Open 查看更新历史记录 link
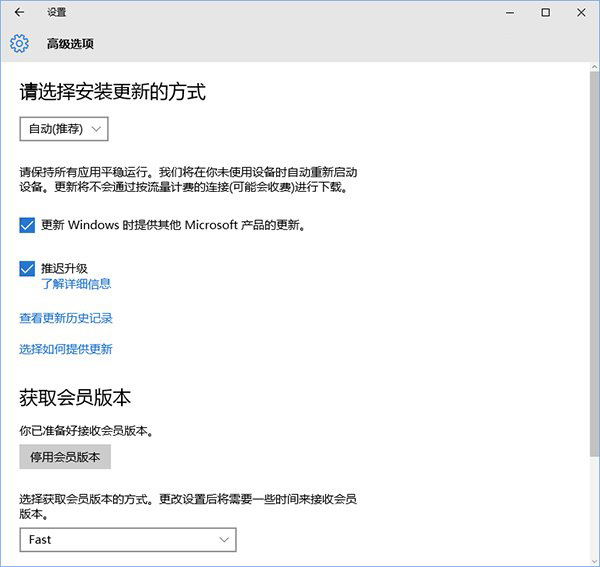 66,318
